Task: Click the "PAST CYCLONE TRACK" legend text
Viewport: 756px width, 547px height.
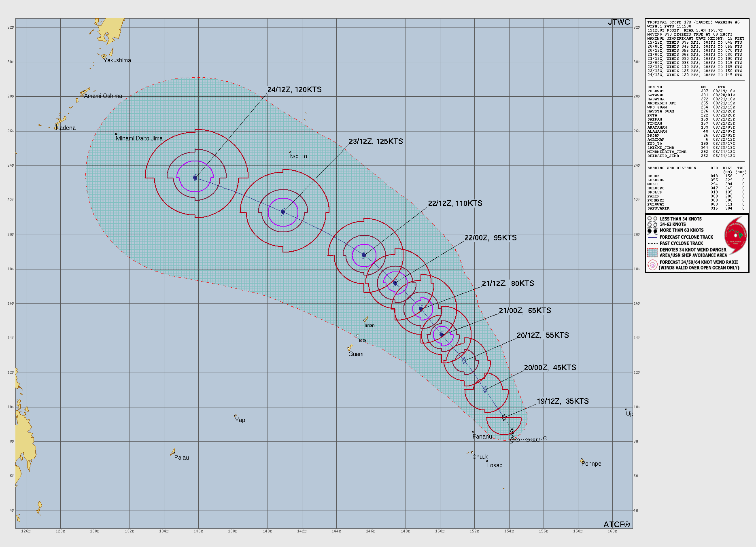Action: tap(682, 244)
